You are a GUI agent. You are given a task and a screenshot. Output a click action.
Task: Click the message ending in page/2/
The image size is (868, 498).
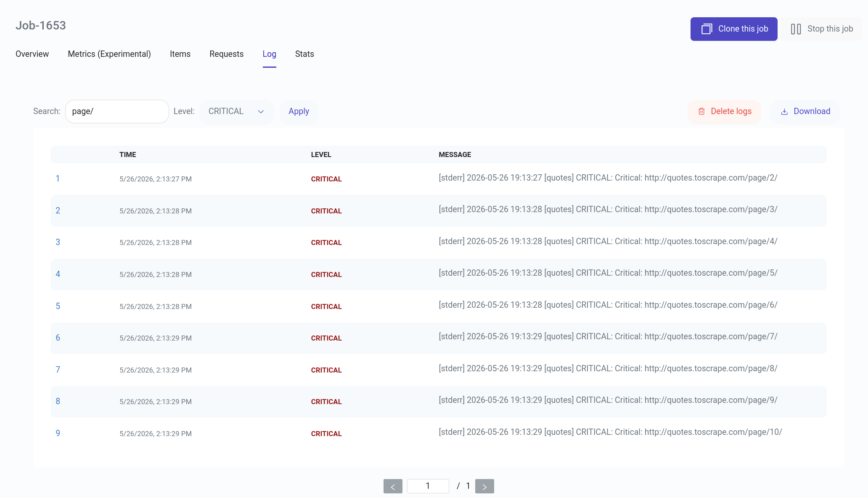coord(608,178)
